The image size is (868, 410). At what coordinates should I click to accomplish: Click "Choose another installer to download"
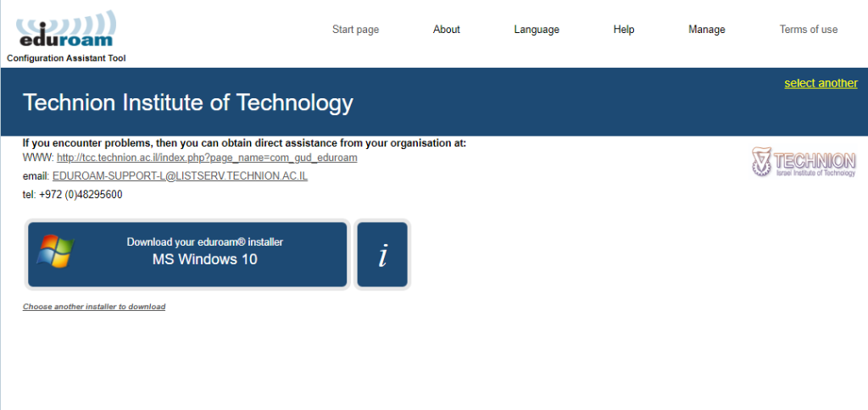[94, 307]
